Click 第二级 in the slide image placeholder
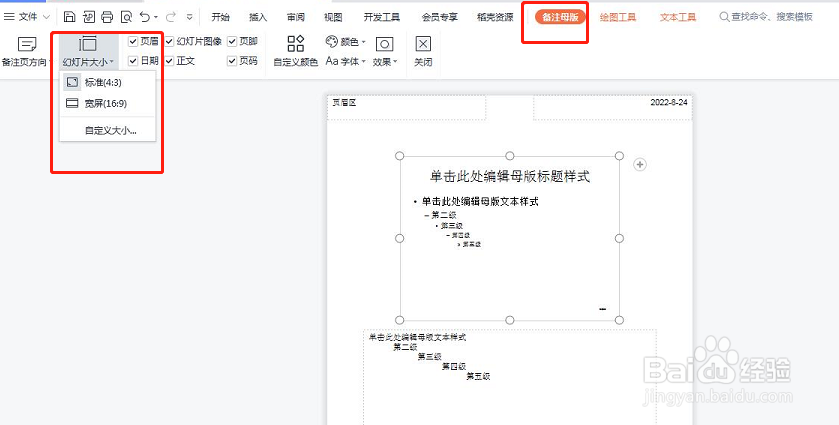Screen dimensions: 839x425 [444, 215]
